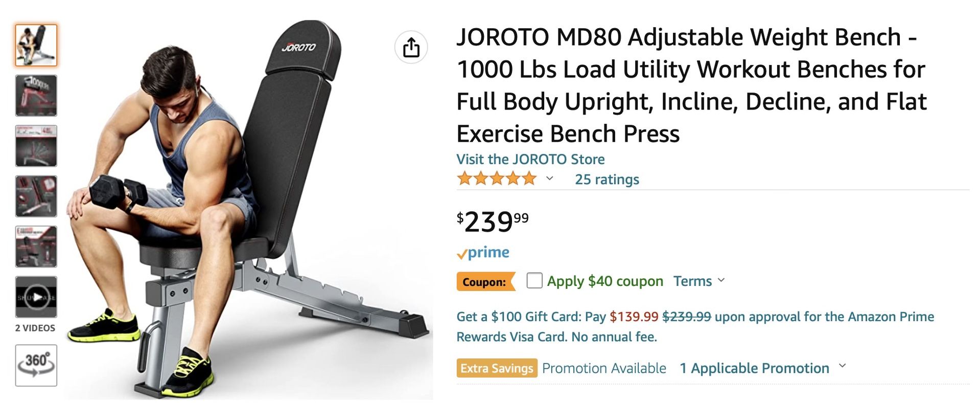Select the second thumbnail with red bench
Screen dimensions: 980x403
click(x=36, y=96)
